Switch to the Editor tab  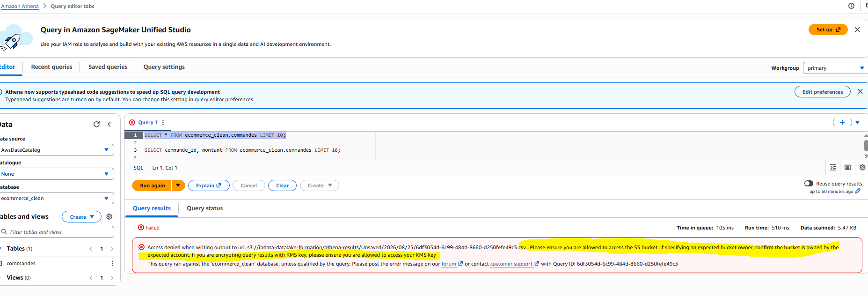point(7,67)
